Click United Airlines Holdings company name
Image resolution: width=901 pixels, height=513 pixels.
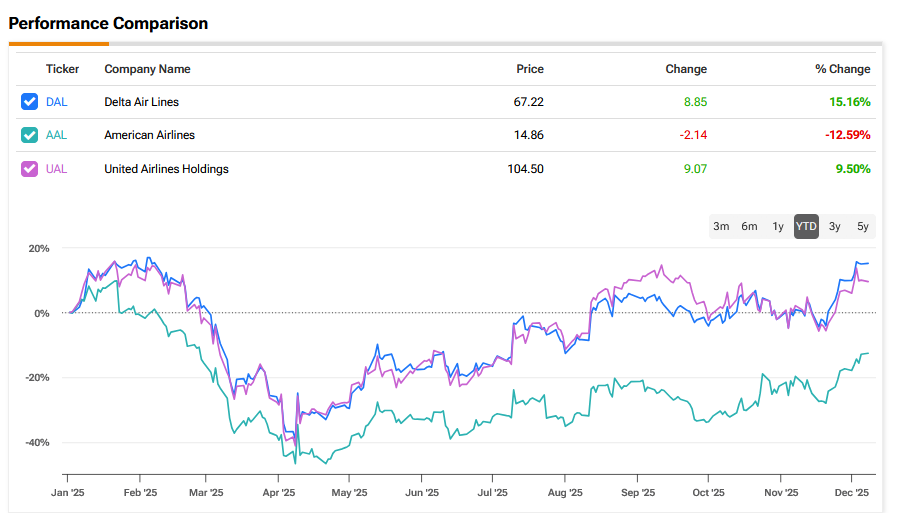click(166, 169)
